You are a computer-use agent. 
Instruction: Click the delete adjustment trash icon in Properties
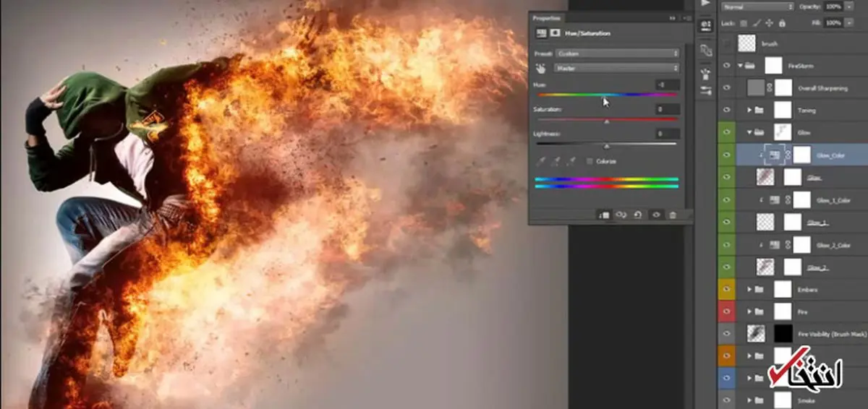click(x=673, y=215)
